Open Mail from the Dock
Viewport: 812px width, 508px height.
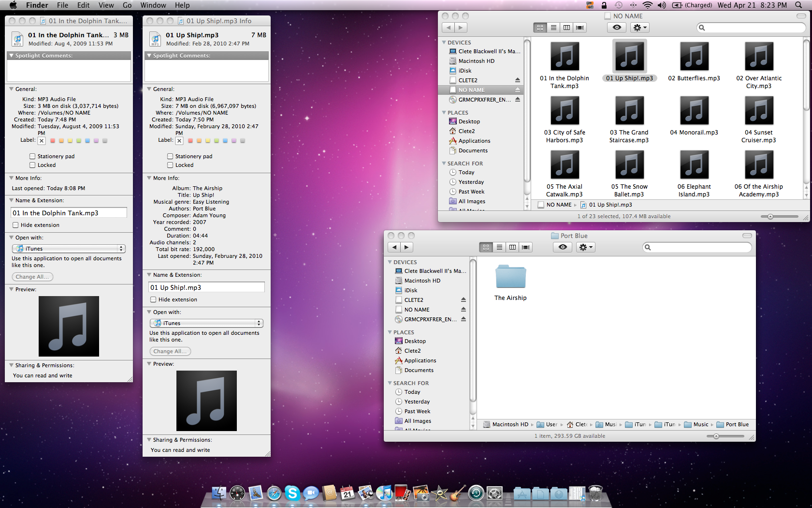tap(256, 493)
